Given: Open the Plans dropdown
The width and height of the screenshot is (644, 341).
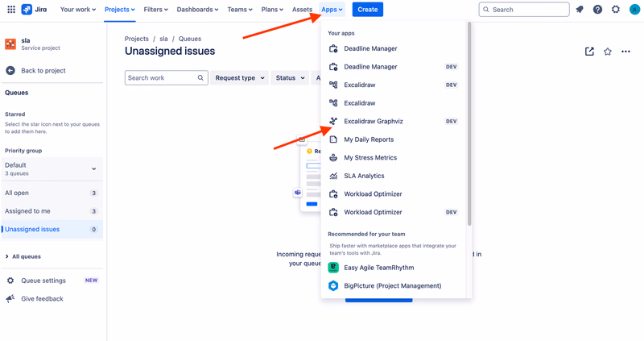Looking at the screenshot, I should tap(272, 10).
